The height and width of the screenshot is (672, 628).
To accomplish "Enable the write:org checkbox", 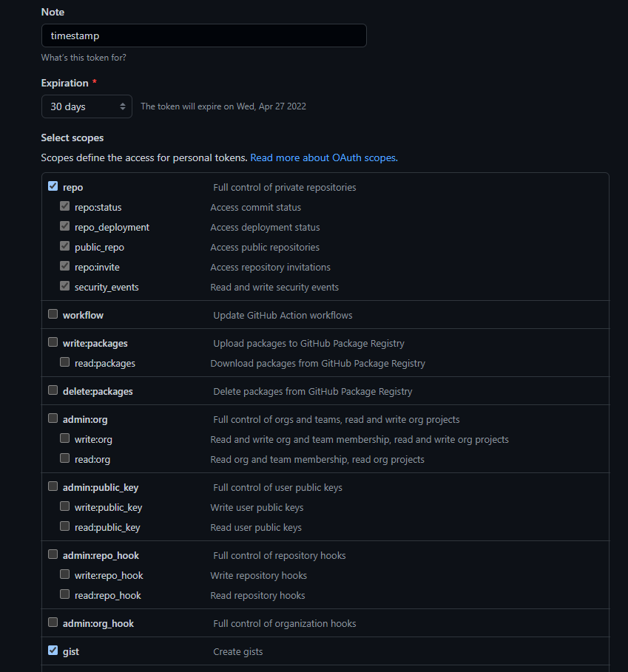I will click(64, 438).
